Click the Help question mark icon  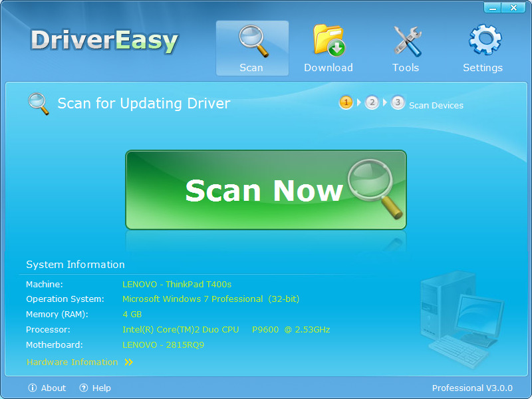pyautogui.click(x=83, y=388)
